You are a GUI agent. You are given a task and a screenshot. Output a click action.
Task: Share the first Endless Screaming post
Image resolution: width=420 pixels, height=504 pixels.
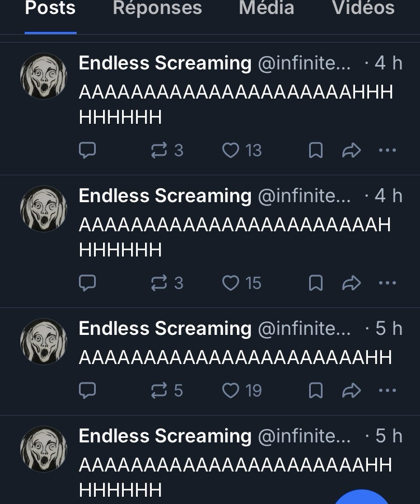[351, 150]
